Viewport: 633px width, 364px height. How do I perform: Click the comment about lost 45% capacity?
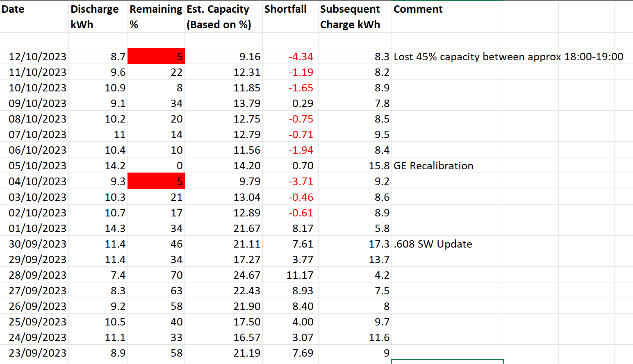click(508, 57)
